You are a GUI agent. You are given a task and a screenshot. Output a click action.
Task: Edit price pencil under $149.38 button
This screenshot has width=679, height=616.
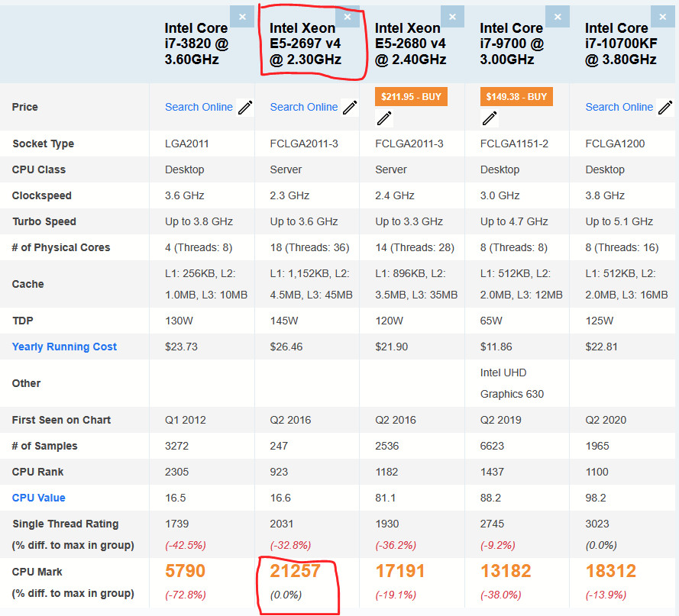(490, 118)
